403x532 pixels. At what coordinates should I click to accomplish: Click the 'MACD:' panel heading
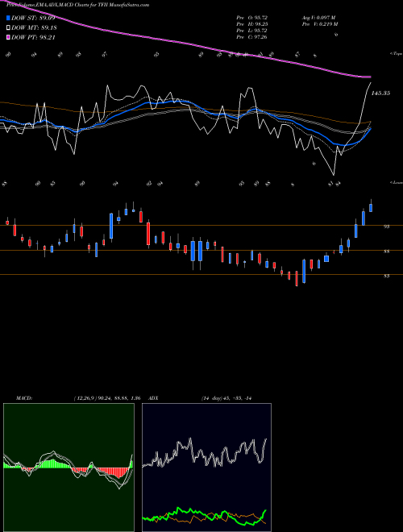tap(24, 398)
